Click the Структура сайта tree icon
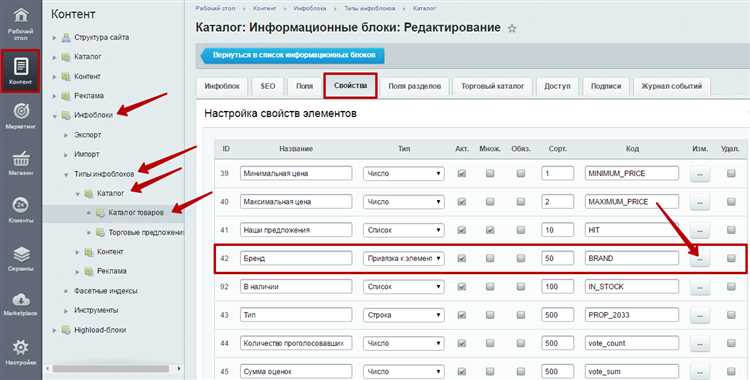The image size is (750, 380). point(66,37)
